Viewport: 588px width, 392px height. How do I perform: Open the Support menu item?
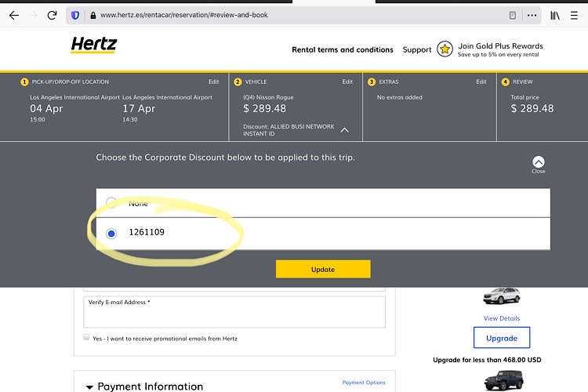[417, 49]
